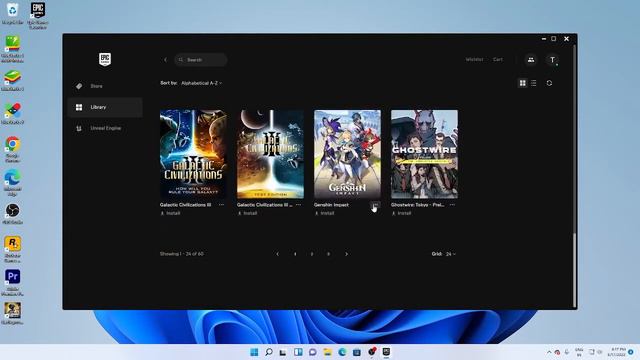Screen dimensions: 640x360
Task: Open the Ghostwire: Tokyo cover thumbnail
Action: click(424, 154)
